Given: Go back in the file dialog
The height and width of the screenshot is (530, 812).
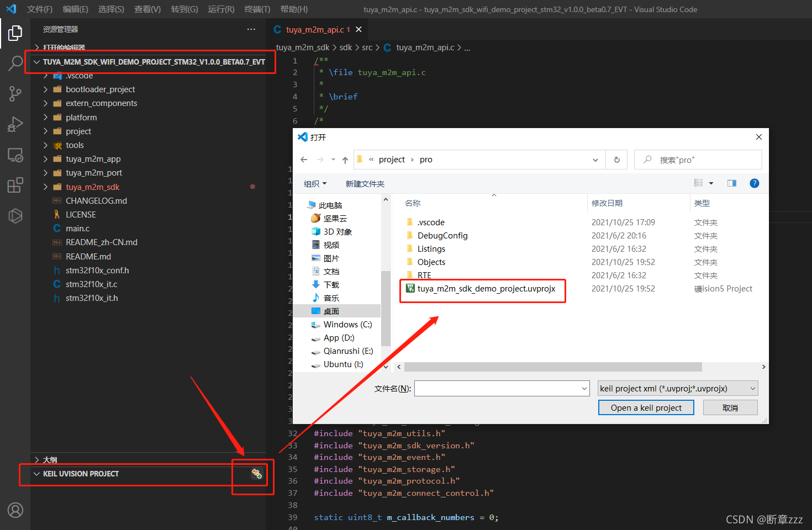Looking at the screenshot, I should click(304, 160).
